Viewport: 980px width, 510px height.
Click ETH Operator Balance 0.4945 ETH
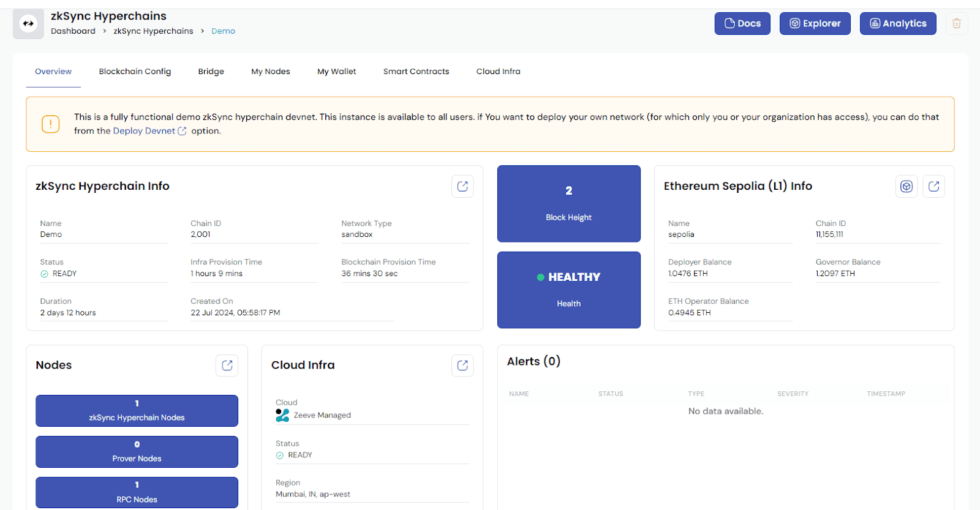pyautogui.click(x=690, y=313)
